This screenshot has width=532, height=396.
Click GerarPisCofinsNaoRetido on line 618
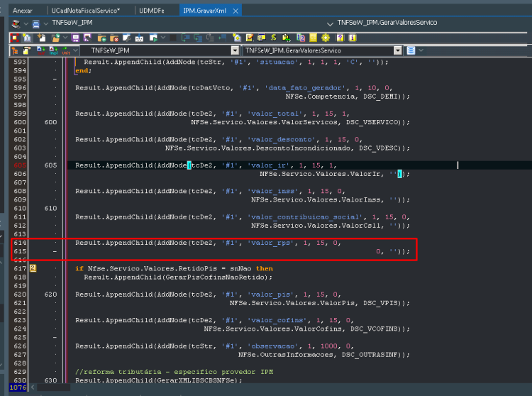216,277
